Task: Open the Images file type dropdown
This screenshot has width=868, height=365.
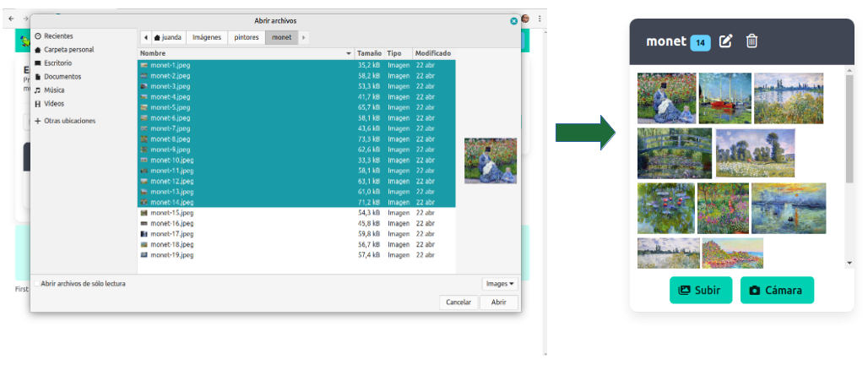Action: tap(500, 284)
